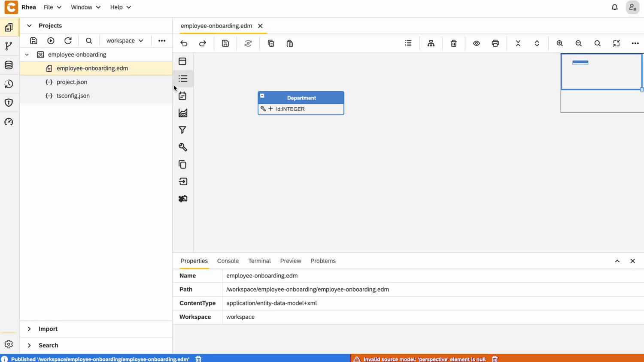
Task: Undo the last diagram change
Action: (x=184, y=43)
